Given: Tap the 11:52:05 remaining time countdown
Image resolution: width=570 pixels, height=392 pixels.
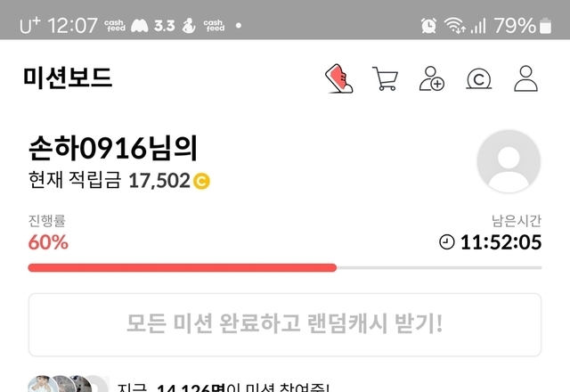Looking at the screenshot, I should pyautogui.click(x=501, y=242).
